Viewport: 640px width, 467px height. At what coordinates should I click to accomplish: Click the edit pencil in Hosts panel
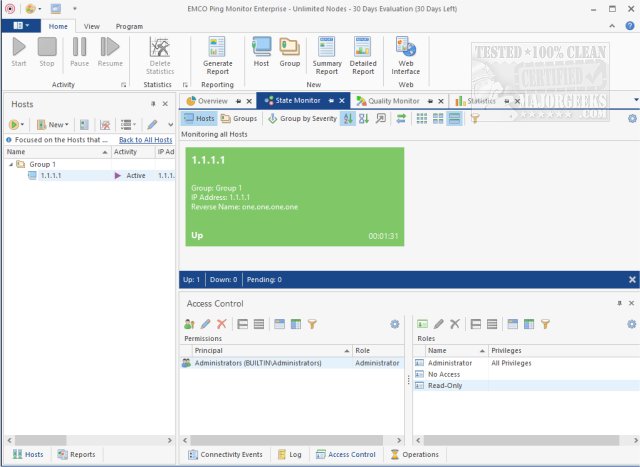point(152,125)
